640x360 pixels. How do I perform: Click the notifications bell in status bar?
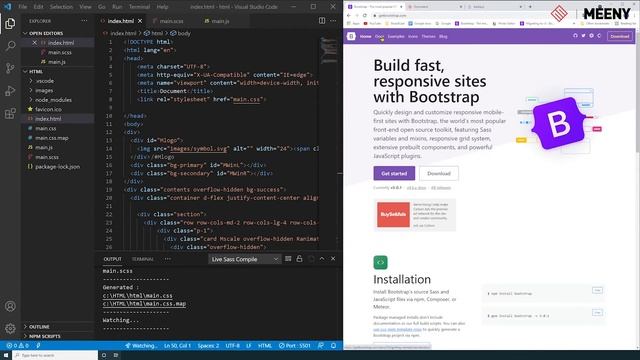point(333,345)
